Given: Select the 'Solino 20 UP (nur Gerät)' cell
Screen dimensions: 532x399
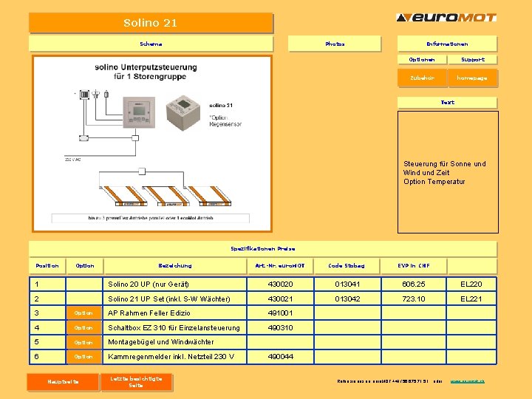Looking at the screenshot, I should pyautogui.click(x=174, y=284).
